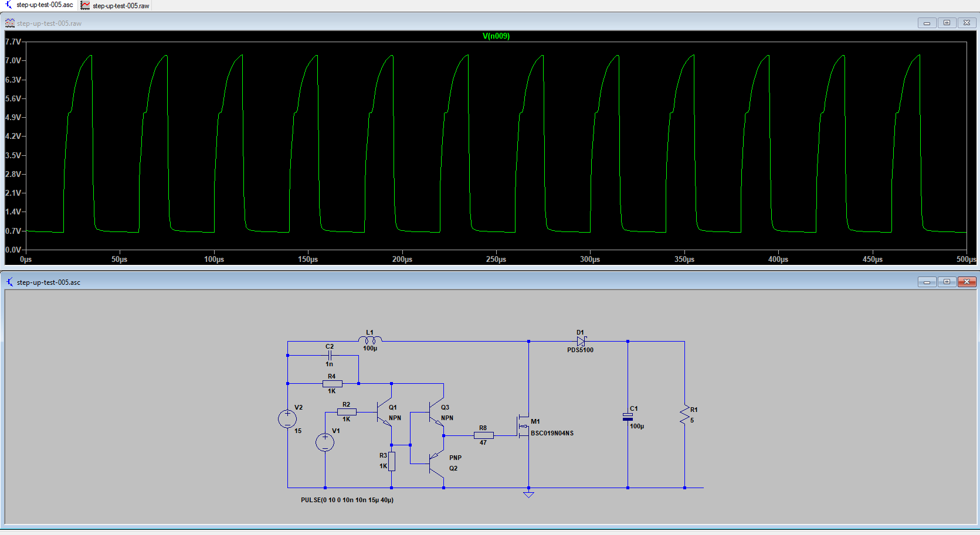Screen dimensions: 980x535
Task: Select the V2 voltage source symbol
Action: click(x=287, y=418)
